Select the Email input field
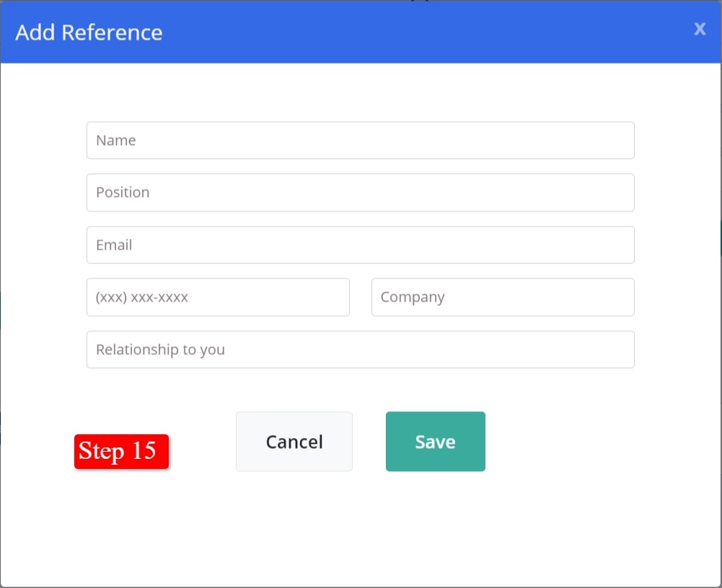The height and width of the screenshot is (588, 722). pos(360,245)
